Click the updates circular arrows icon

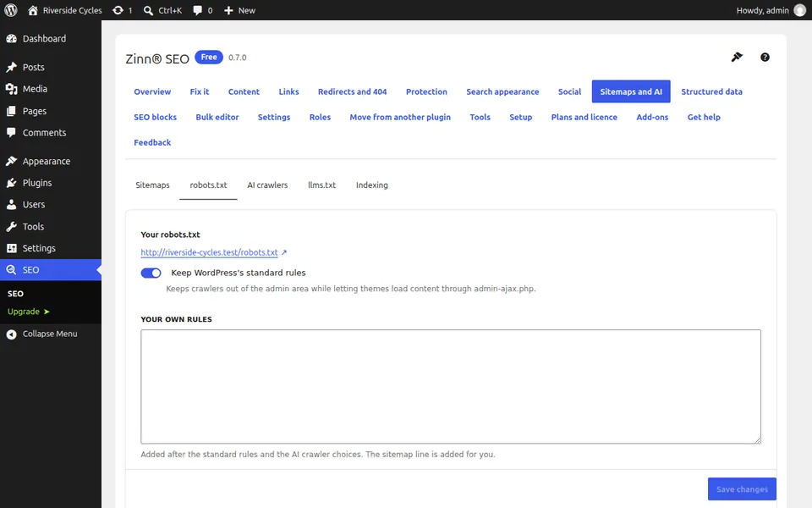118,10
